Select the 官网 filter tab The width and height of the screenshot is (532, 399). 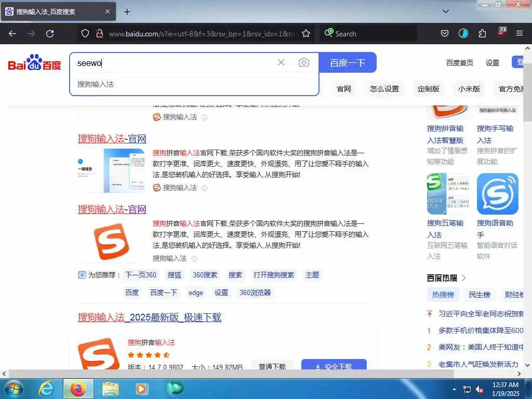344,89
